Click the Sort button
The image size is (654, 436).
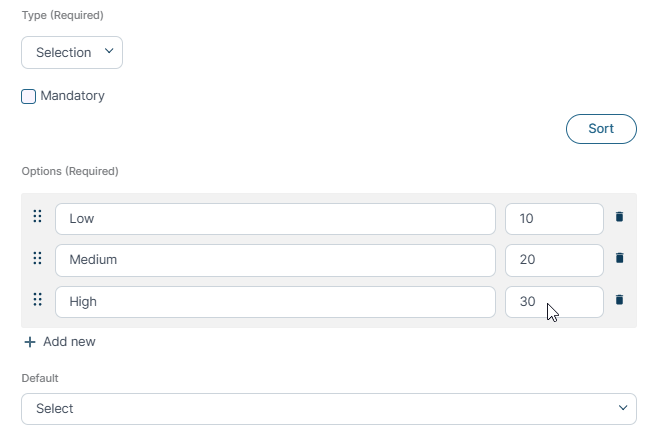[601, 129]
